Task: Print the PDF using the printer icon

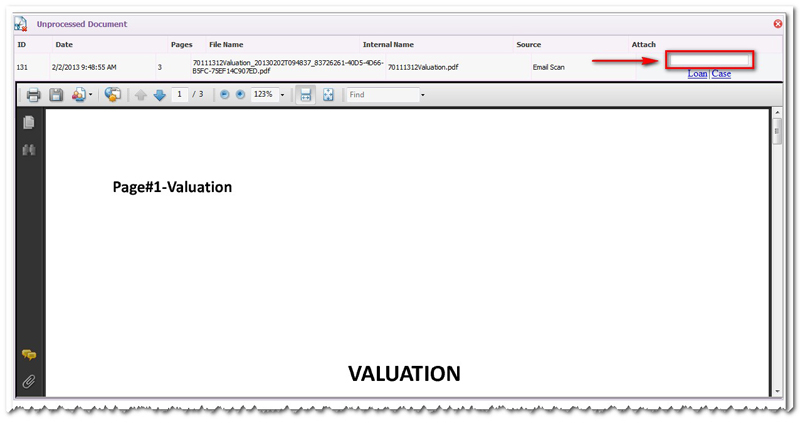Action: click(34, 94)
